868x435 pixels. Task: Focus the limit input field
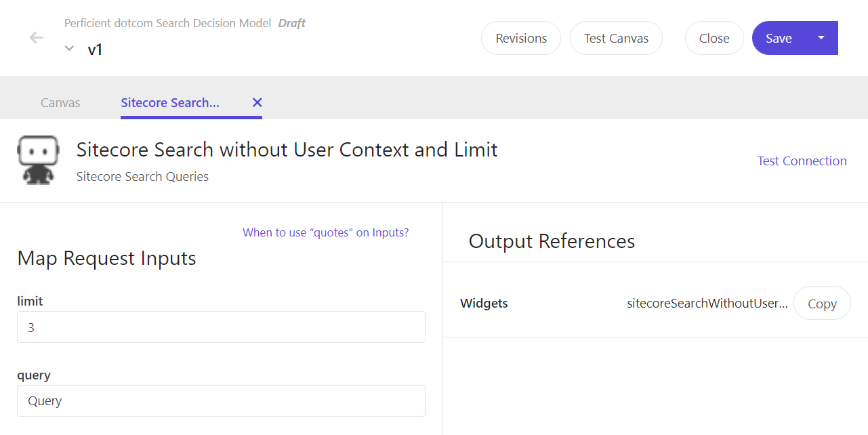tap(221, 327)
